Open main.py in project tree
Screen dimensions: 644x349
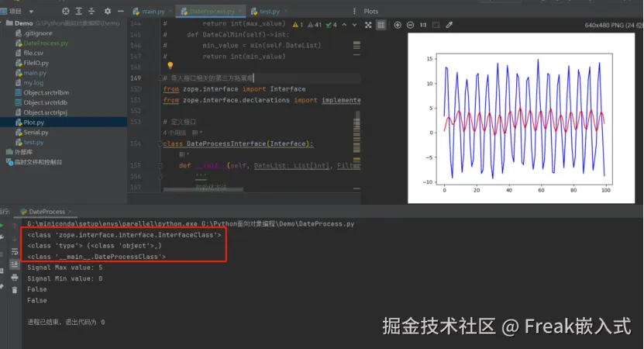pyautogui.click(x=35, y=73)
